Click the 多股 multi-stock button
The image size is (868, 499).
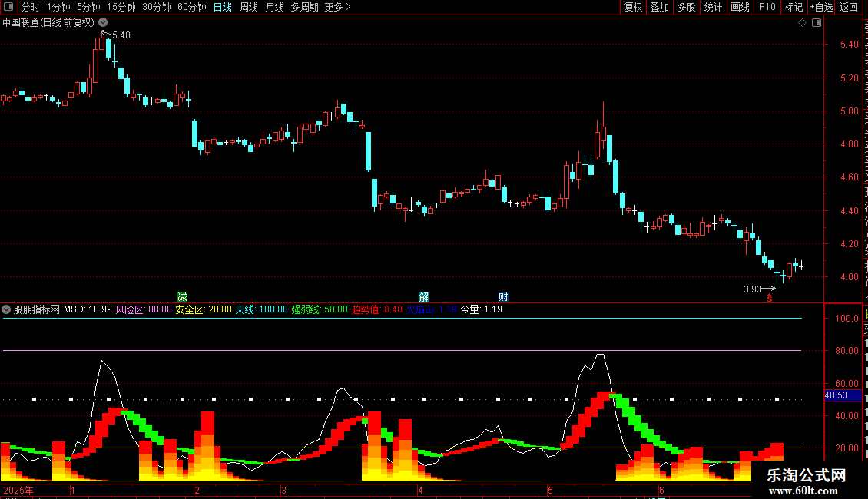[686, 7]
